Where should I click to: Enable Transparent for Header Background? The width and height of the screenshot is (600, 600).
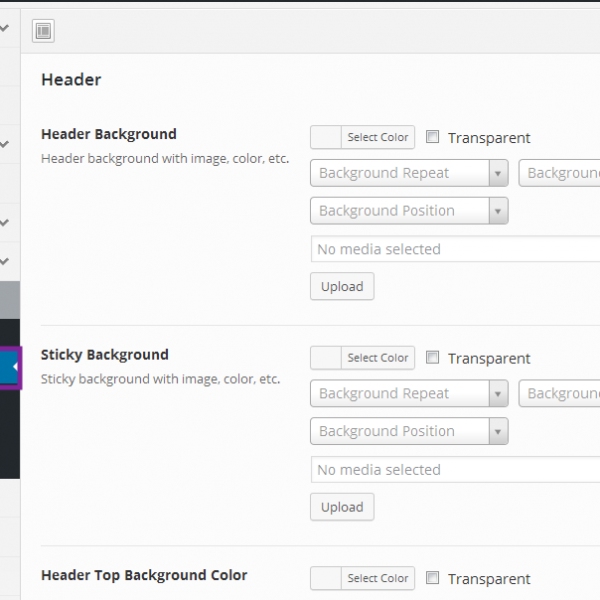pyautogui.click(x=433, y=138)
